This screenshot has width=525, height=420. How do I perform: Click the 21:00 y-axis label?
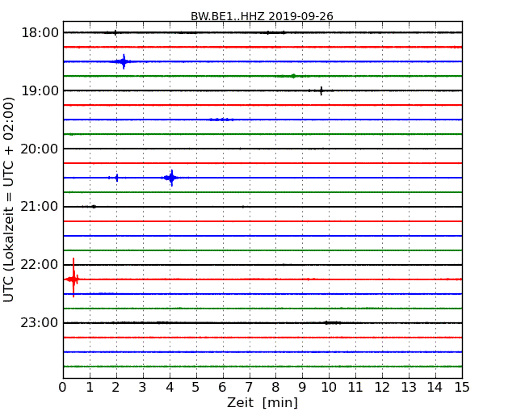(40, 207)
